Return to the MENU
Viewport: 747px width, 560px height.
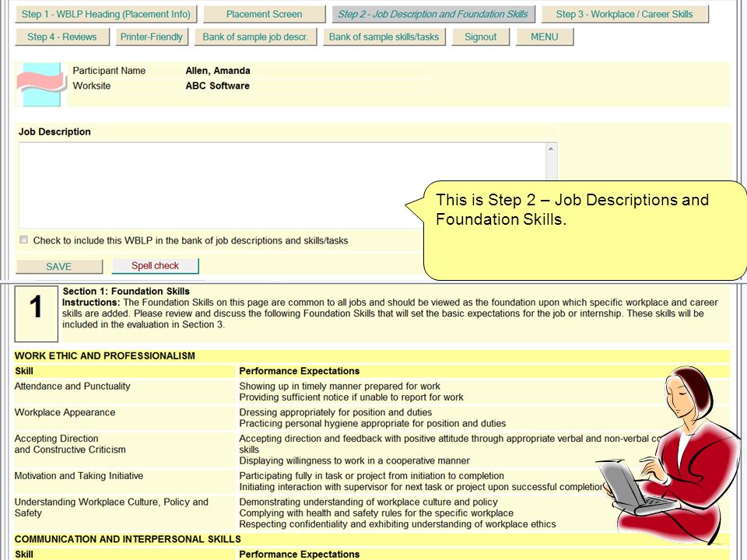tap(545, 37)
